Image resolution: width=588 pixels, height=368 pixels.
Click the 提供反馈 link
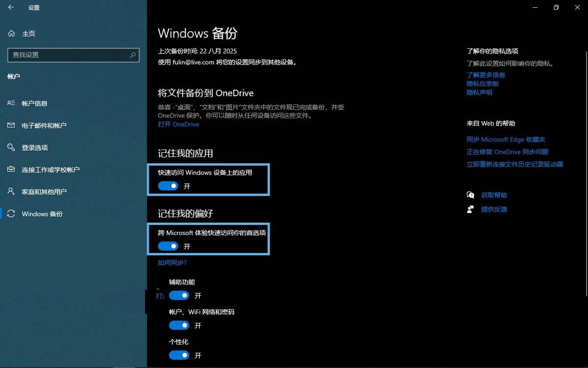pyautogui.click(x=494, y=209)
